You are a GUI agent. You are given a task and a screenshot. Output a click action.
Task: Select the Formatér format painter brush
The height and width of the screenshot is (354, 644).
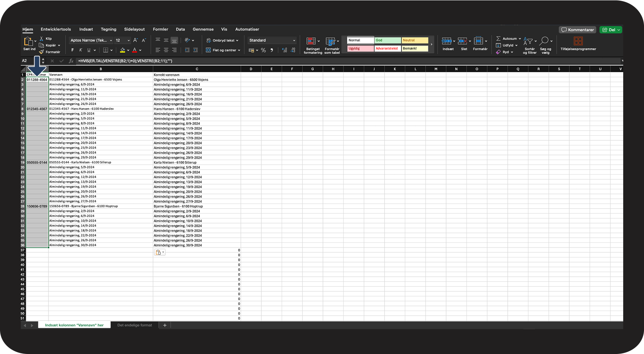pos(42,52)
